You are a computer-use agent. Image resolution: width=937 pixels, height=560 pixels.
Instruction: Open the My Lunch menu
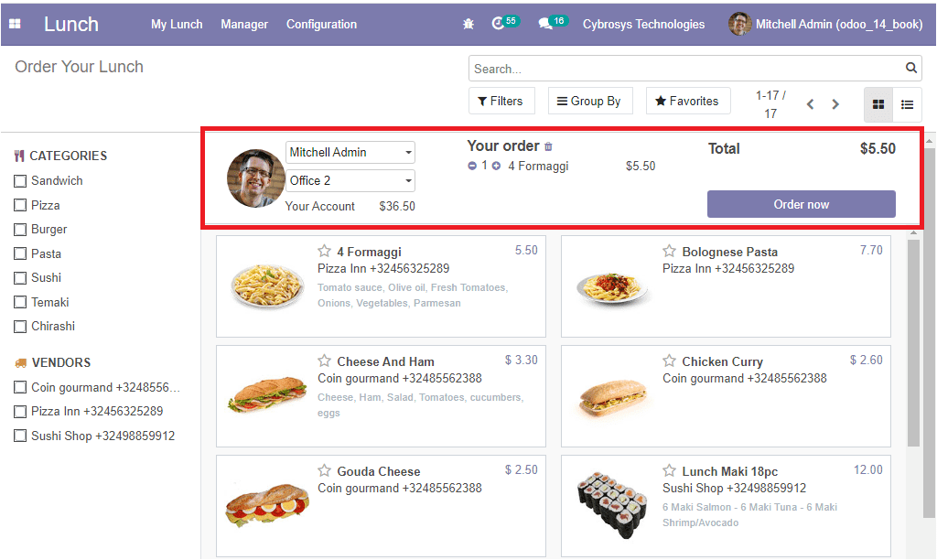[177, 25]
